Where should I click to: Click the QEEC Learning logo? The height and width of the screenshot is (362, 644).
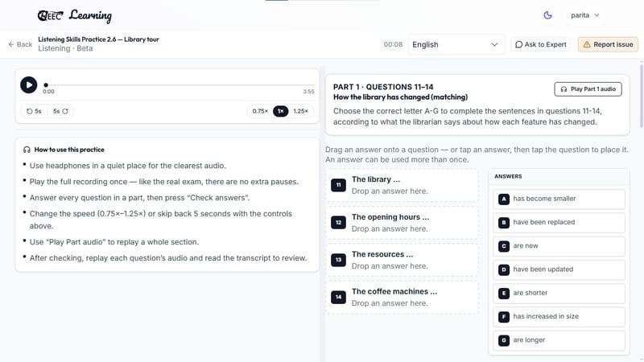(x=74, y=15)
